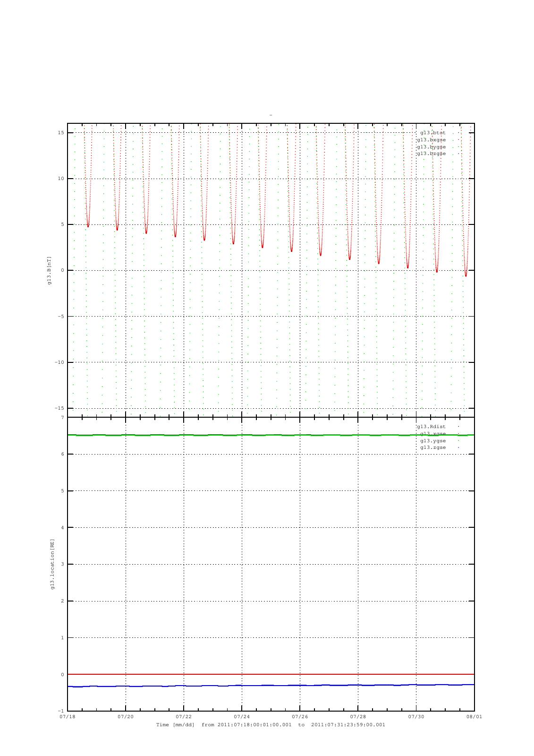The height and width of the screenshot is (756, 534).
Task: Select the g13.B[nT] y-axis label
Action: click(x=50, y=270)
